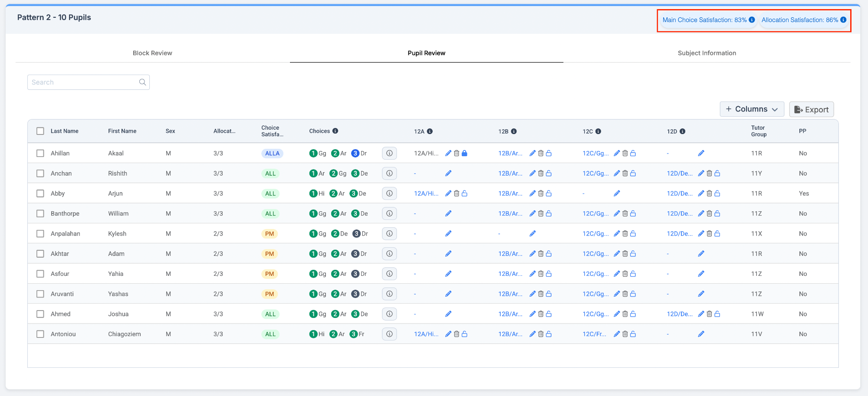Switch to Block Review tab
Screen dimensions: 868x396
click(x=152, y=53)
